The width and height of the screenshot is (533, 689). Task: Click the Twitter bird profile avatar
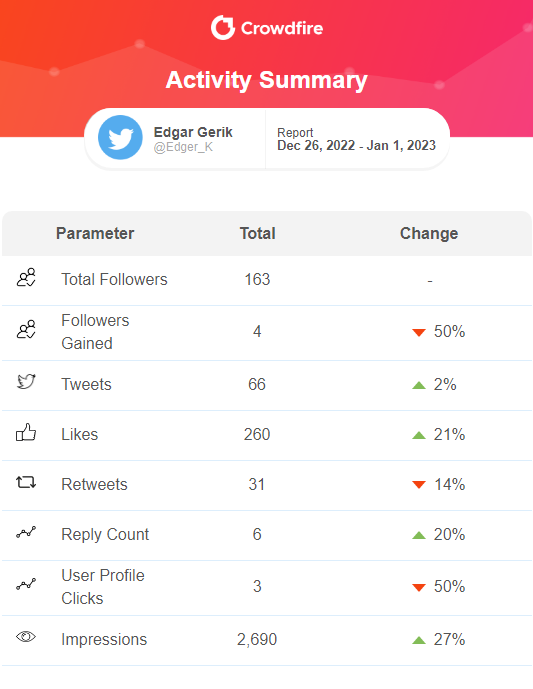(x=120, y=138)
